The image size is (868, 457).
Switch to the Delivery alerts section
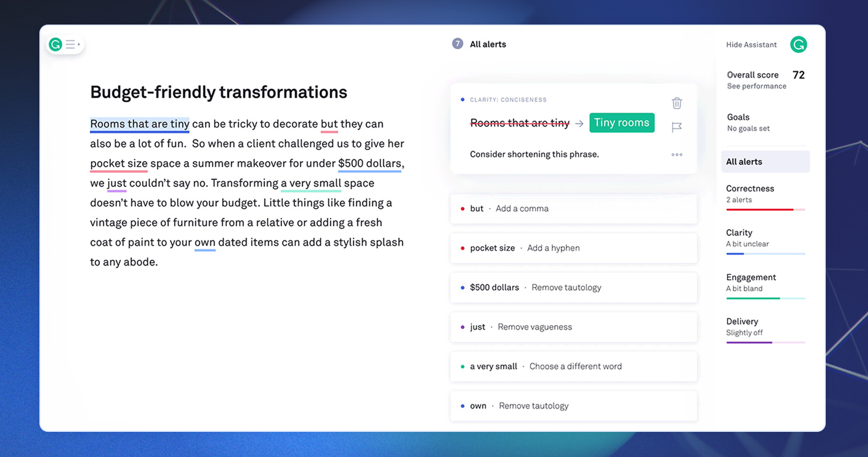click(742, 322)
